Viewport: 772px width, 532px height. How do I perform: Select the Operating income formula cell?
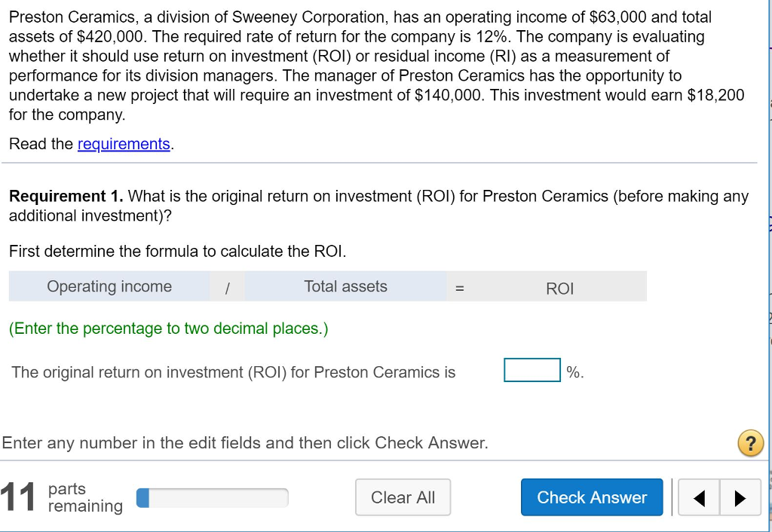click(109, 286)
